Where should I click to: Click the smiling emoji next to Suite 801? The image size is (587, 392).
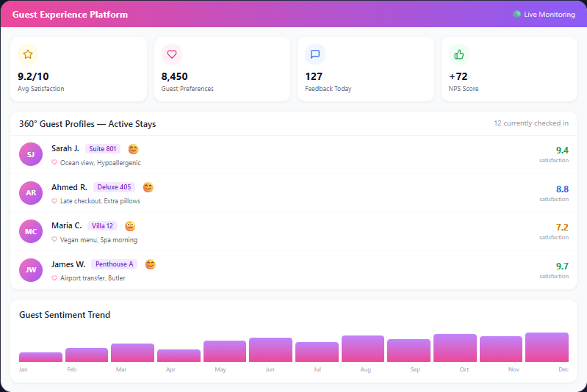[x=133, y=149]
